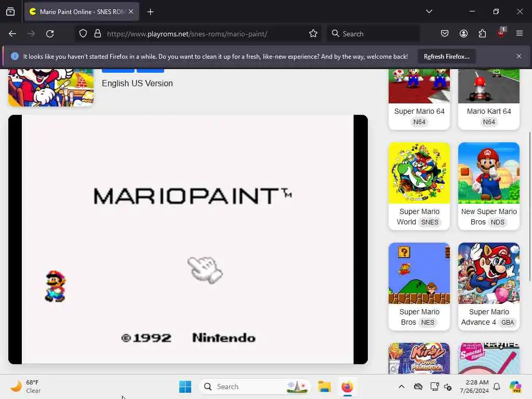This screenshot has height=399, width=532.
Task: Select the Mario Paint Online tab
Action: click(x=82, y=11)
